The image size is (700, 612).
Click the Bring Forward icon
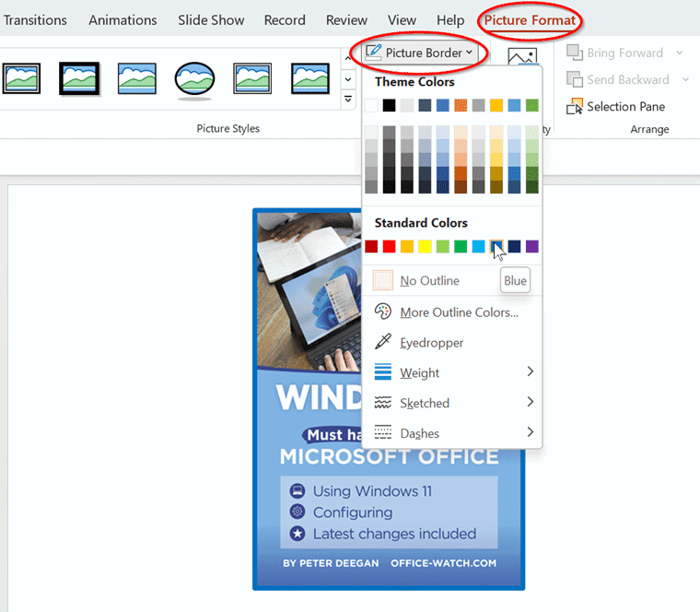575,53
